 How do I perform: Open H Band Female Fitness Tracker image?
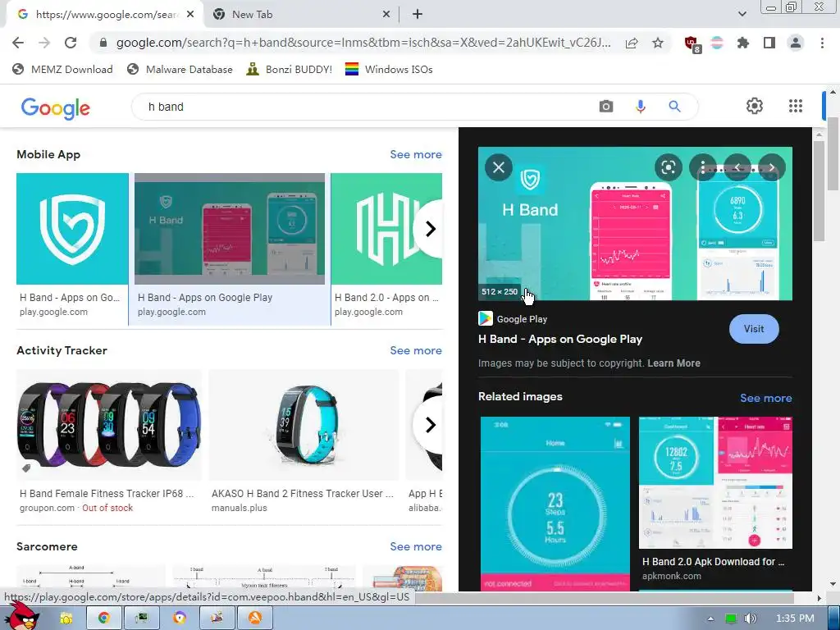tap(109, 425)
